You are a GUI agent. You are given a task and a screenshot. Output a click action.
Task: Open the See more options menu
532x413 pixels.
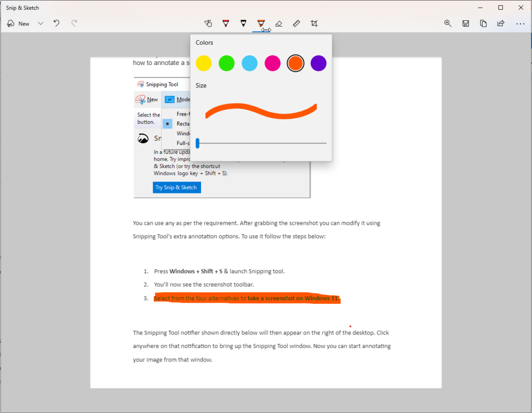[521, 23]
